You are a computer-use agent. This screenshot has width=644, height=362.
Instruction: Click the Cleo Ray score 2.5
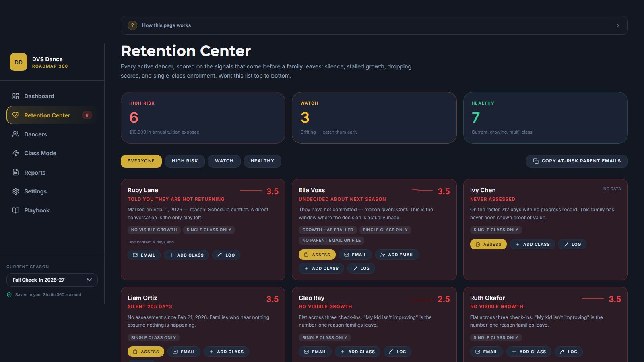click(x=444, y=299)
